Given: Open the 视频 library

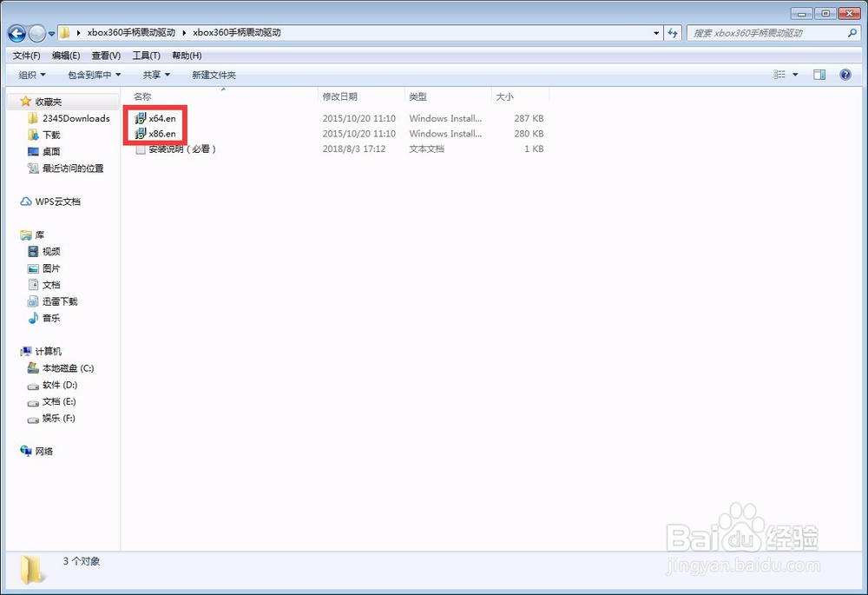Looking at the screenshot, I should point(51,252).
